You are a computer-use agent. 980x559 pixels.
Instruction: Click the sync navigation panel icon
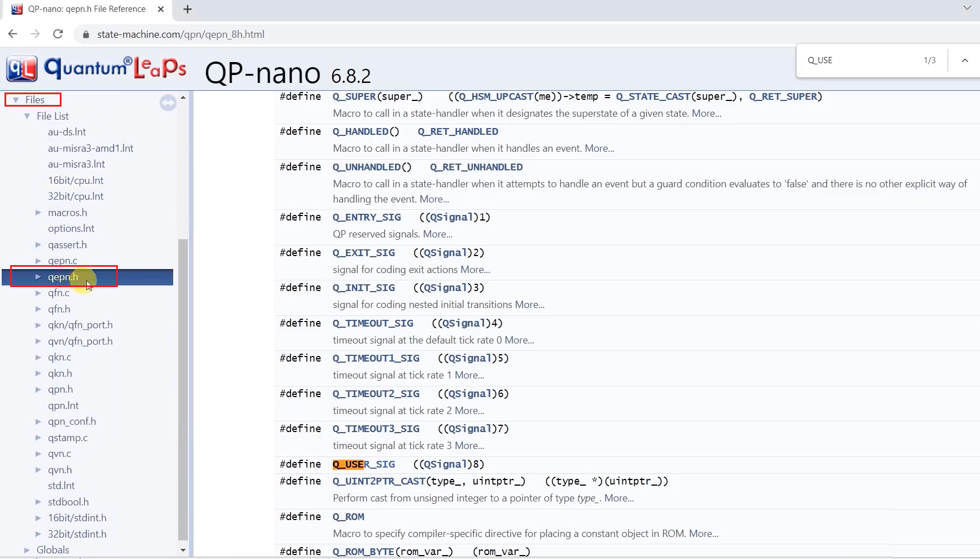pyautogui.click(x=168, y=103)
